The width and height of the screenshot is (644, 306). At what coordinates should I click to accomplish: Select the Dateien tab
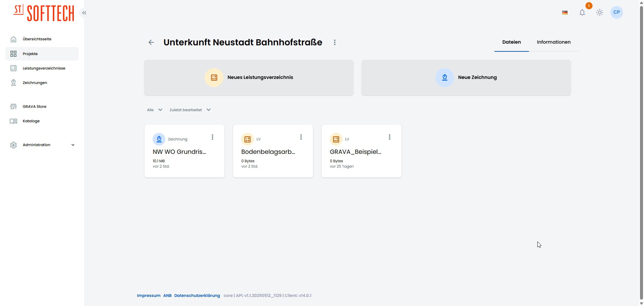click(511, 42)
